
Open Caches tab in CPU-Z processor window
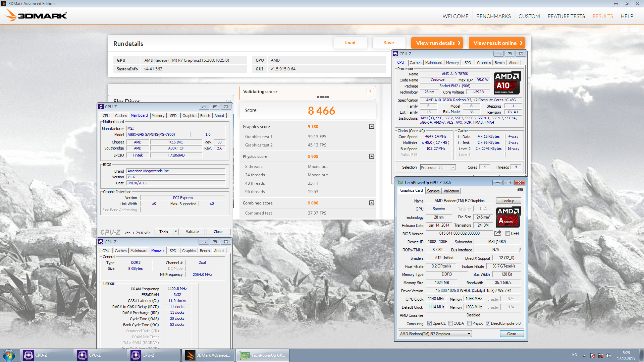click(x=415, y=63)
